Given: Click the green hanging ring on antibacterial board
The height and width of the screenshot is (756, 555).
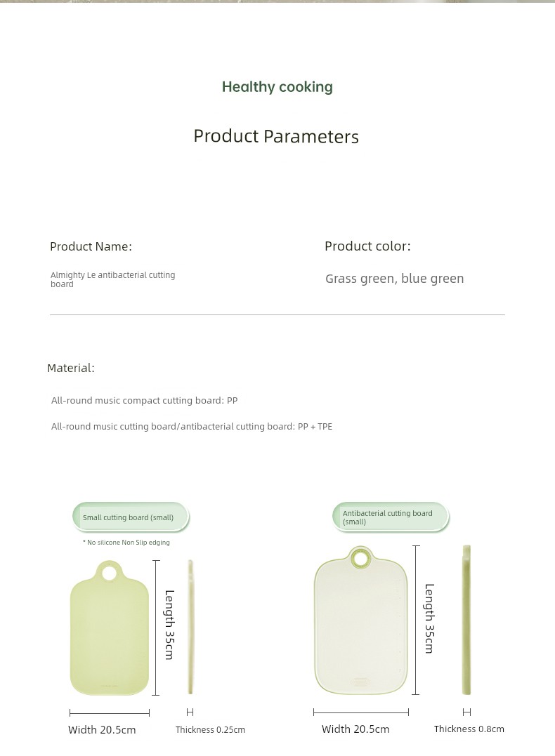Looking at the screenshot, I should pos(361,558).
